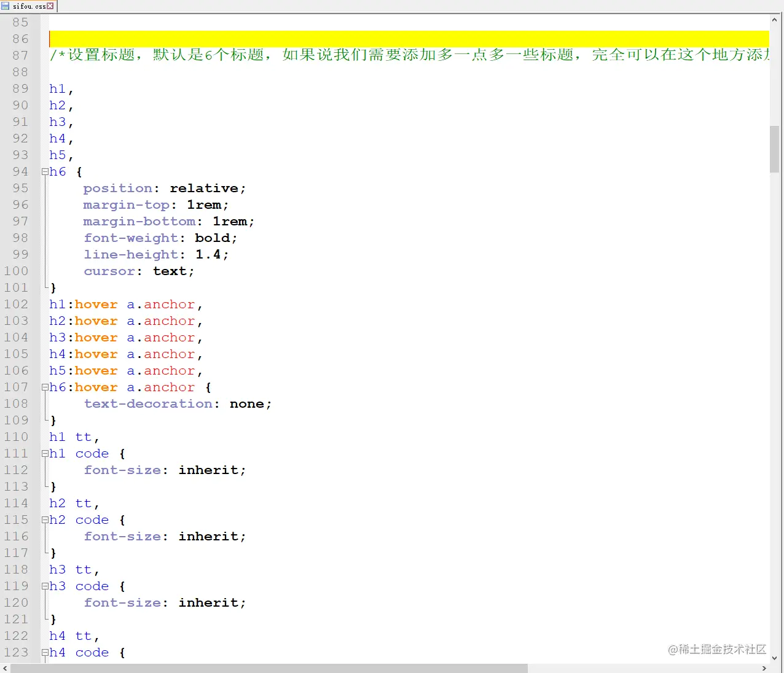Close the sifou.css tab via its red X

pyautogui.click(x=50, y=6)
